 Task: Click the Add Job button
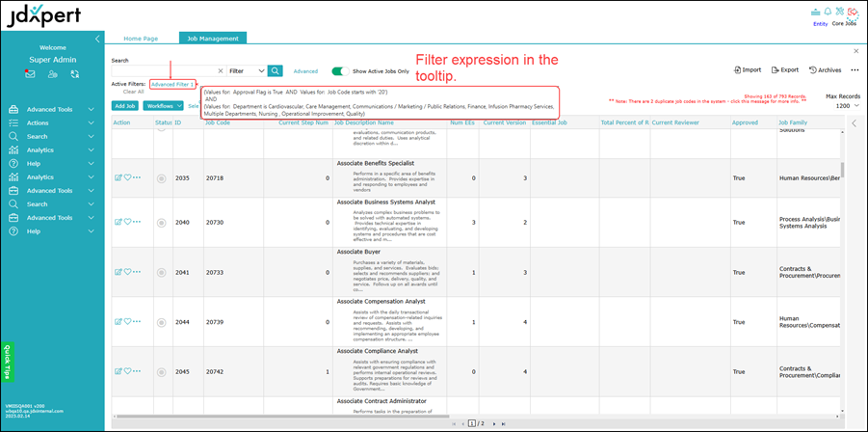coord(124,105)
